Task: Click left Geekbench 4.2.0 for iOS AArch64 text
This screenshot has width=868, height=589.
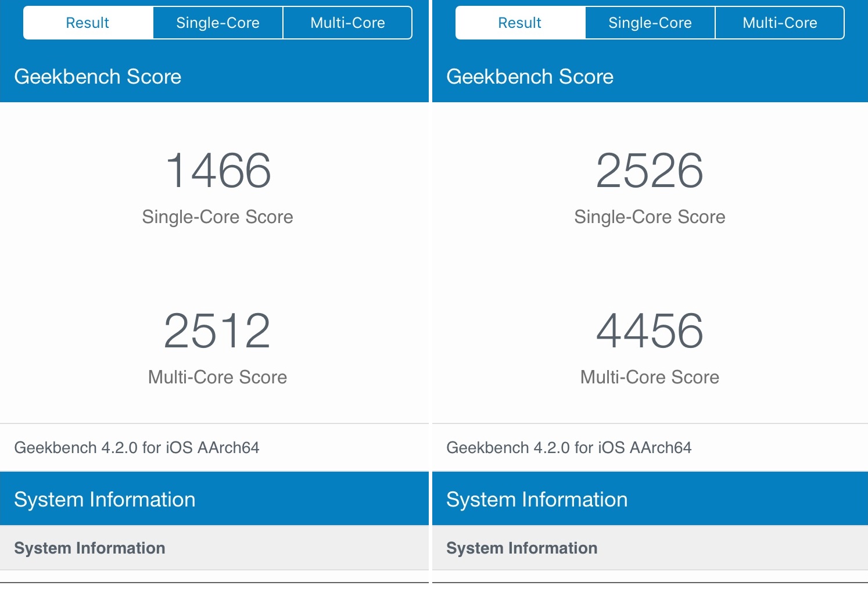Action: [x=137, y=448]
